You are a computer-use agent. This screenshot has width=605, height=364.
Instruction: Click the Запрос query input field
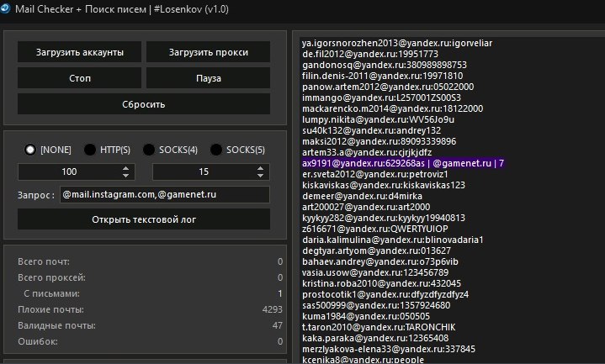coord(165,194)
